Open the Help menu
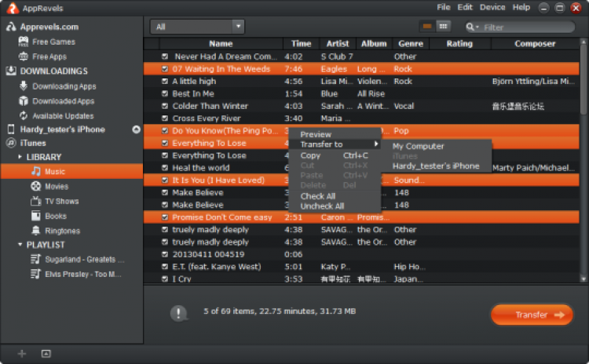This screenshot has width=589, height=364. [521, 8]
